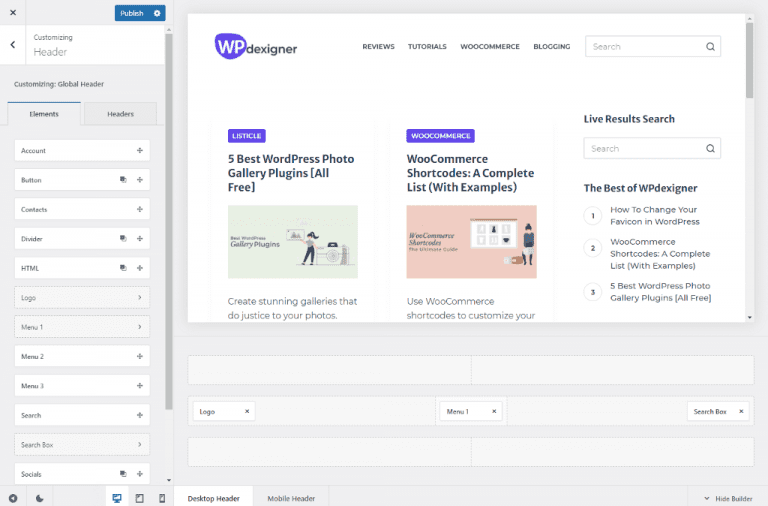768x506 pixels.
Task: Click the Publish button
Action: tap(131, 13)
